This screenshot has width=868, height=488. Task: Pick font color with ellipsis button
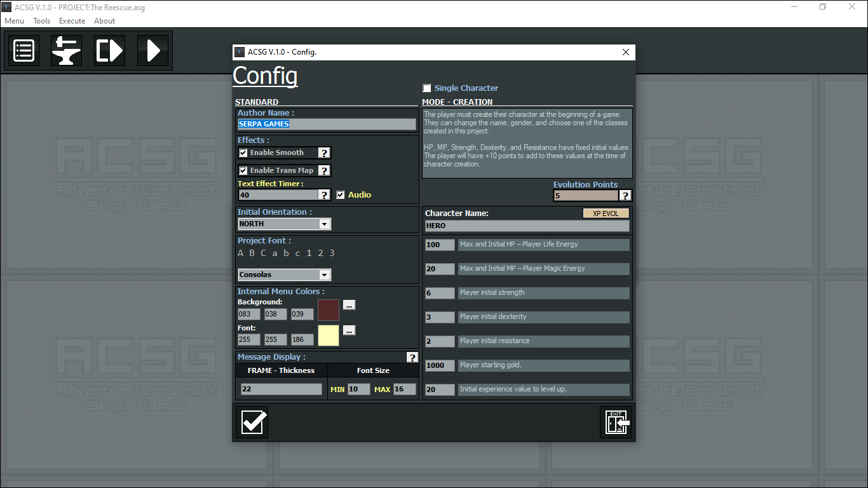coord(349,330)
